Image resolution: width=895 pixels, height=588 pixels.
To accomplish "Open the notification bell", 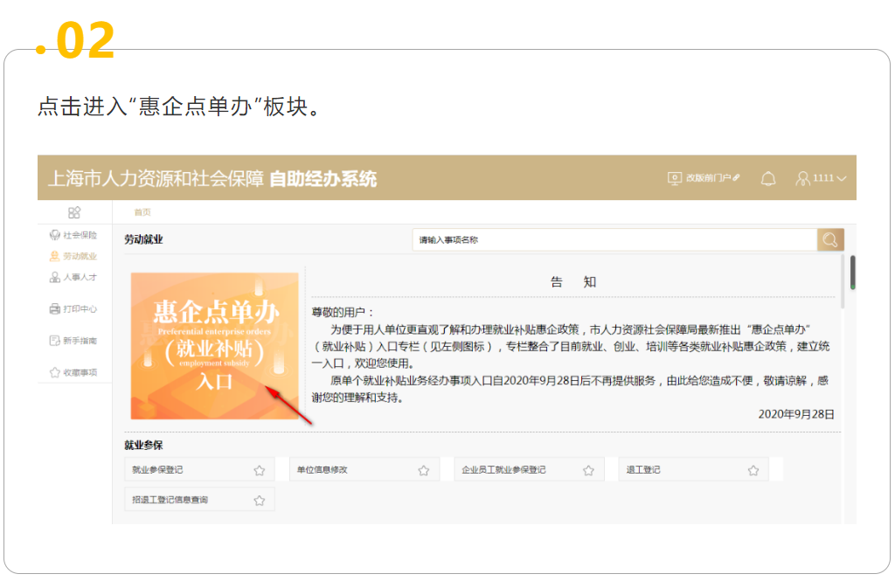I will [768, 178].
